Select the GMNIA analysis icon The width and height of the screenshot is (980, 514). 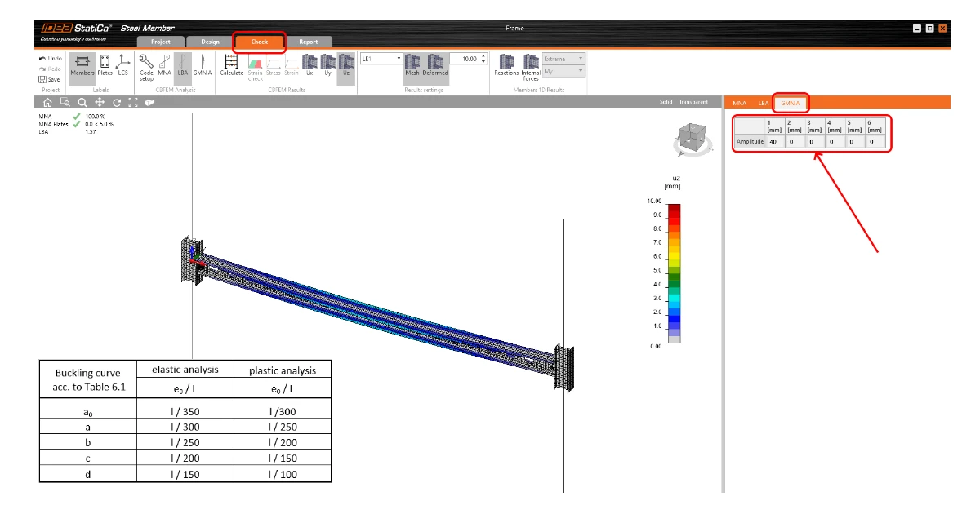click(x=203, y=65)
